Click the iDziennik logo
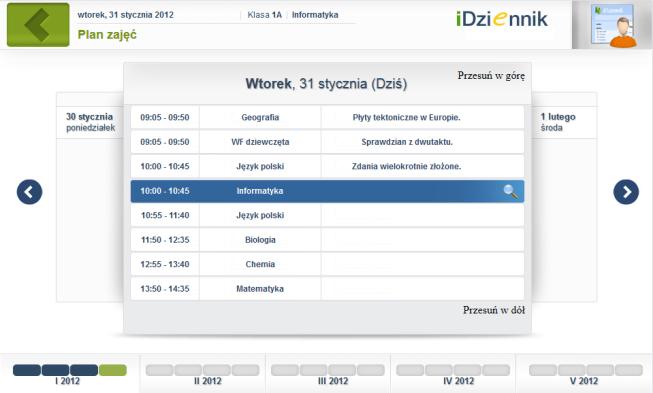The height and width of the screenshot is (393, 653). pos(502,19)
